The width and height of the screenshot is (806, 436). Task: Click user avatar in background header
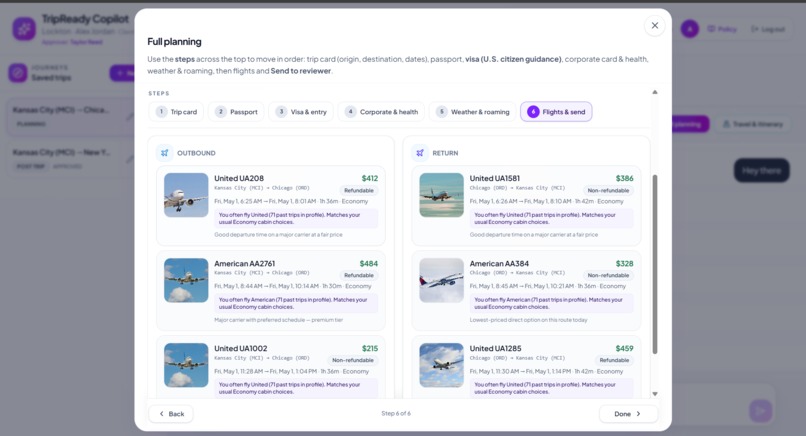tap(690, 29)
